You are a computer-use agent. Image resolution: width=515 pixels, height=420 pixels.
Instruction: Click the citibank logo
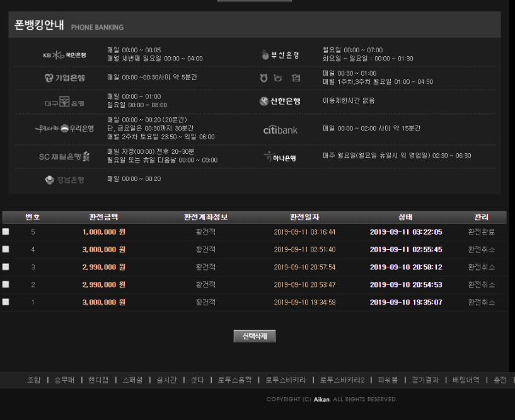280,130
